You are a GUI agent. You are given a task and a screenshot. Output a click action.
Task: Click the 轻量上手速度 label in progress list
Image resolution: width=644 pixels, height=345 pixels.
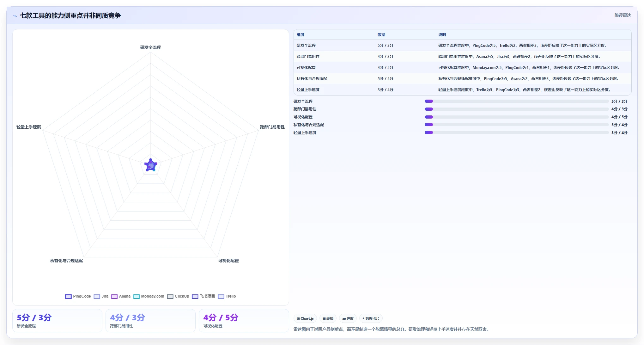pos(305,133)
